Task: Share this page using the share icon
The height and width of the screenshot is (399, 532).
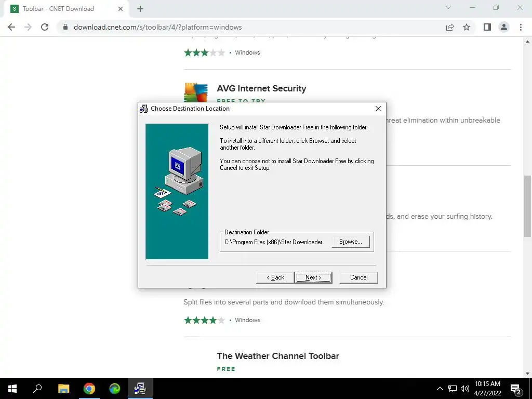Action: pos(450,27)
